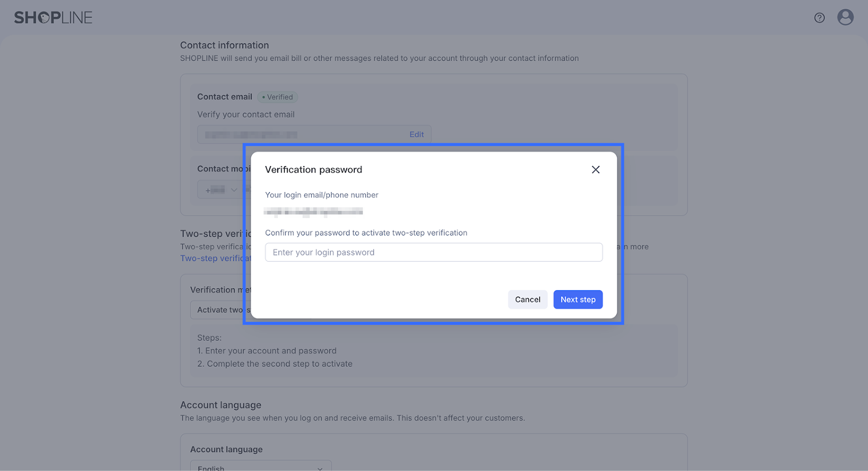Click the Activate two-step verification button
The image size is (868, 471).
[x=219, y=310]
